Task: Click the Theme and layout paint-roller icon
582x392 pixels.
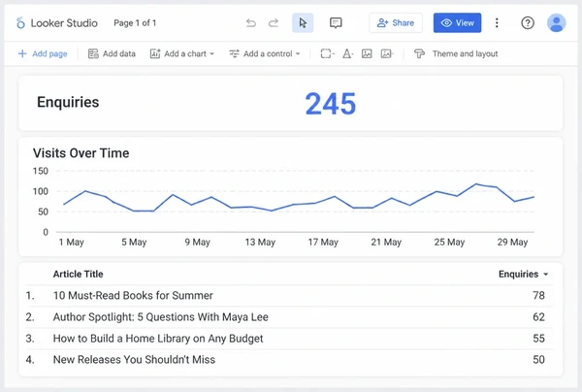Action: [419, 53]
